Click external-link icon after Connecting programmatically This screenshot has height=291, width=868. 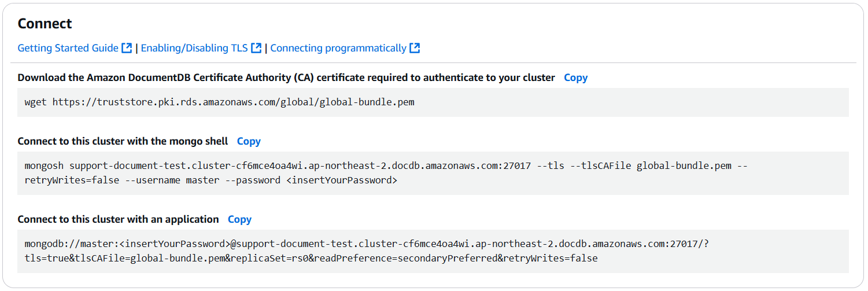coord(415,48)
